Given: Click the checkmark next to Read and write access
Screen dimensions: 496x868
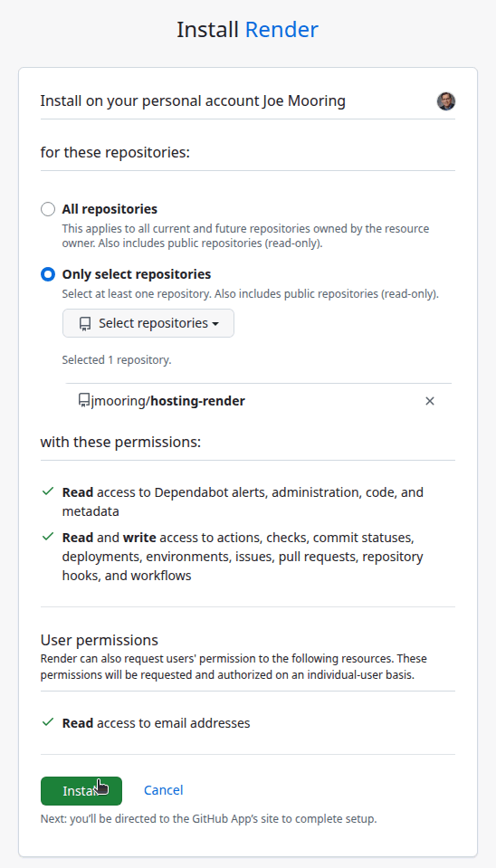Looking at the screenshot, I should [48, 537].
